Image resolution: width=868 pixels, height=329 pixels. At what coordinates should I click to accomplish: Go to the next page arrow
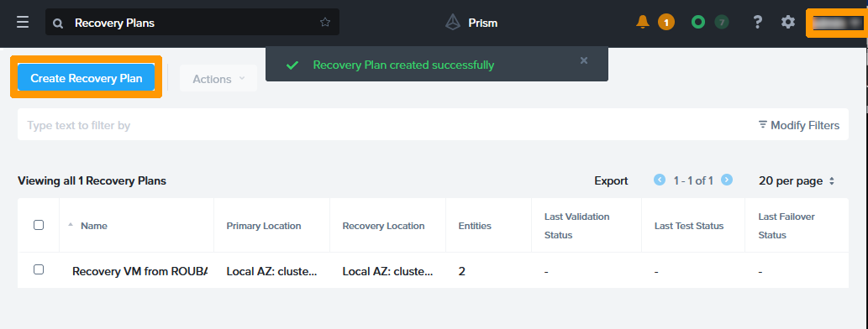point(727,180)
